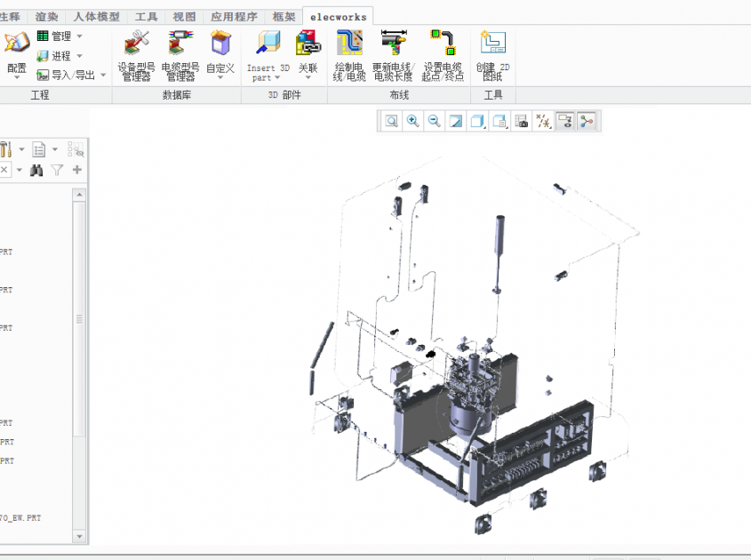Clear tree search with X button

(4, 170)
